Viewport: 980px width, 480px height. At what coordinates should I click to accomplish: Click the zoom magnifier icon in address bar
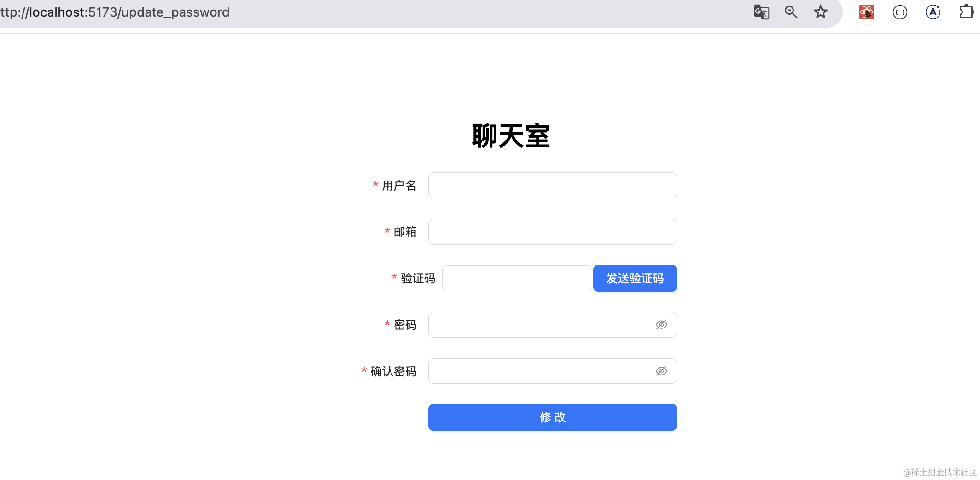791,12
